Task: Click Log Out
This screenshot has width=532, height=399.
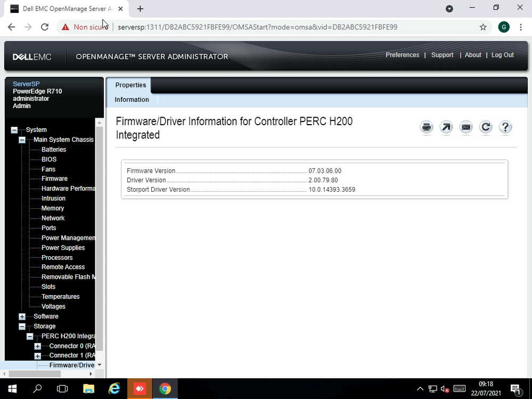Action: [503, 55]
